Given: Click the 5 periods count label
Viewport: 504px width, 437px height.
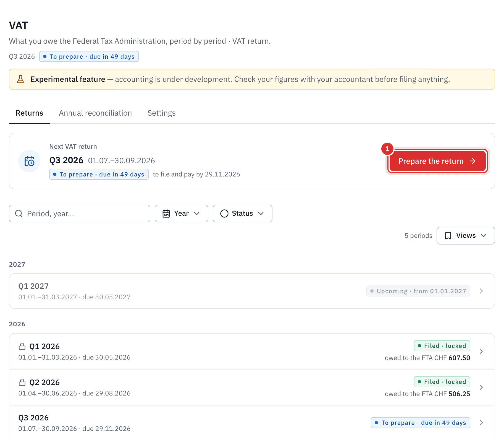Looking at the screenshot, I should 418,236.
